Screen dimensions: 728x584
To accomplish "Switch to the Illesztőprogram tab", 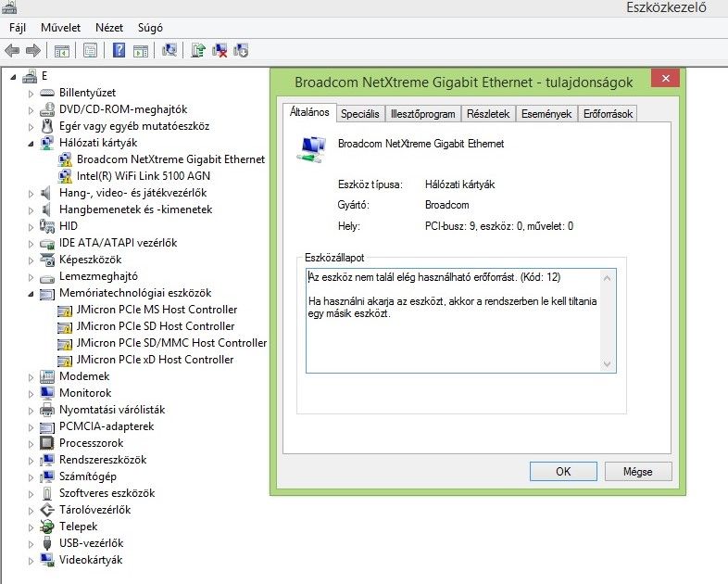I will pos(423,114).
